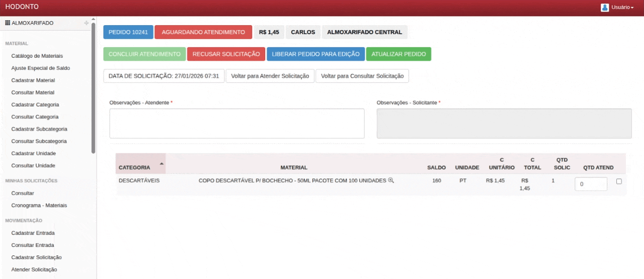Click the user avatar icon in top bar
This screenshot has height=279, width=644.
pyautogui.click(x=605, y=8)
